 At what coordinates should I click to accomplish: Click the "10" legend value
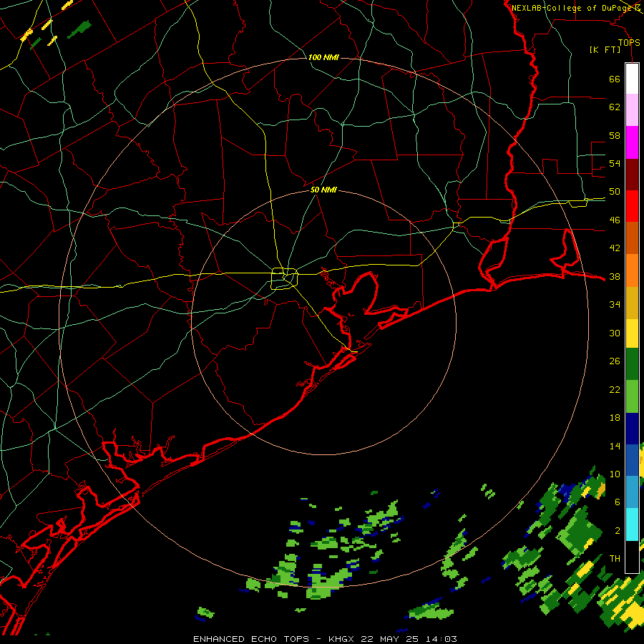pyautogui.click(x=615, y=474)
